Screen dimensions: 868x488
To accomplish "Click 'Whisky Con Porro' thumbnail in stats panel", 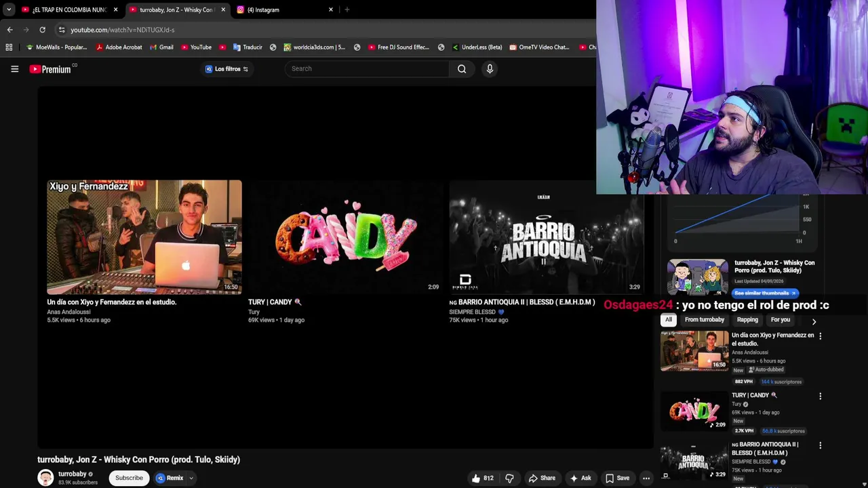I will tap(697, 277).
